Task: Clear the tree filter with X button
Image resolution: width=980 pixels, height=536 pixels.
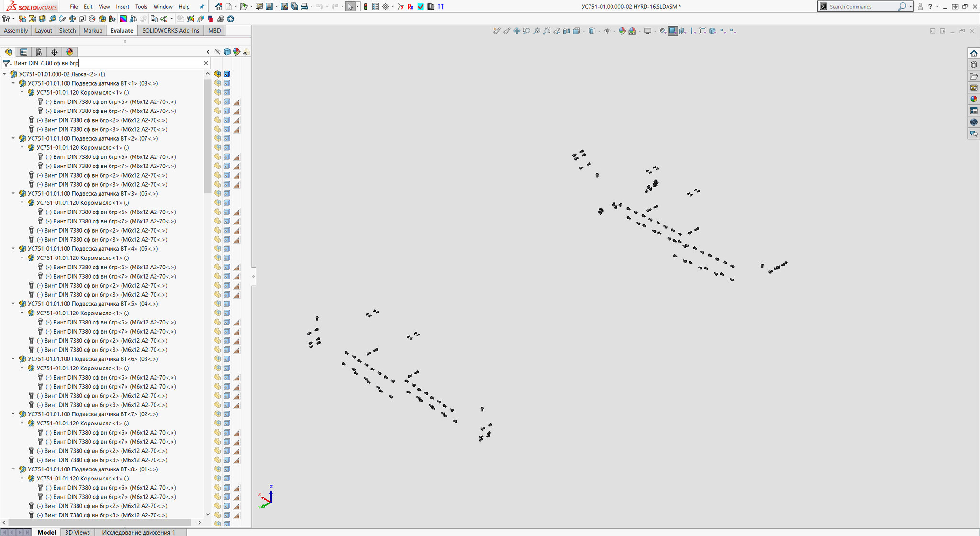Action: tap(206, 63)
